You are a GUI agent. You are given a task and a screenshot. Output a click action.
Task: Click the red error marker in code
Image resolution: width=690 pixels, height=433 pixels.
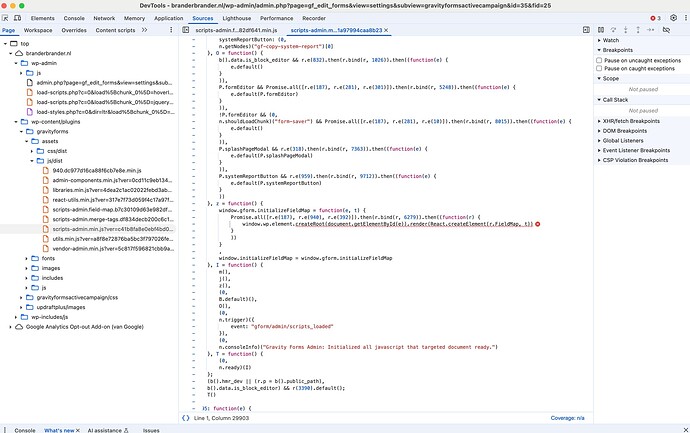click(x=538, y=224)
